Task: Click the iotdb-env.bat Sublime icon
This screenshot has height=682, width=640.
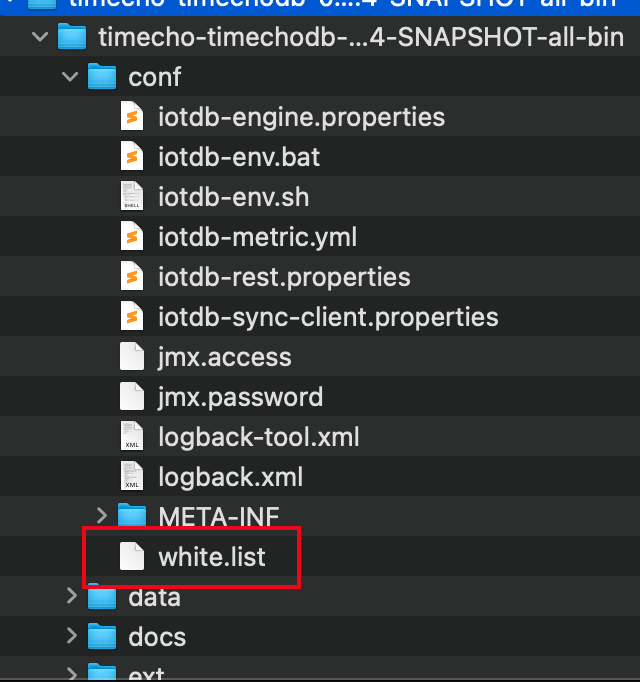Action: coord(132,157)
